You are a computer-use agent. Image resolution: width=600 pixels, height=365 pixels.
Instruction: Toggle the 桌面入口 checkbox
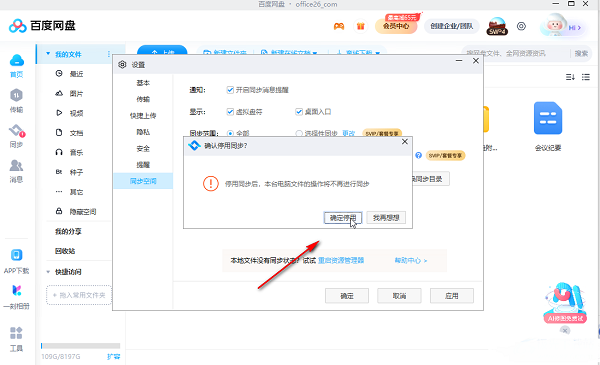[x=299, y=112]
